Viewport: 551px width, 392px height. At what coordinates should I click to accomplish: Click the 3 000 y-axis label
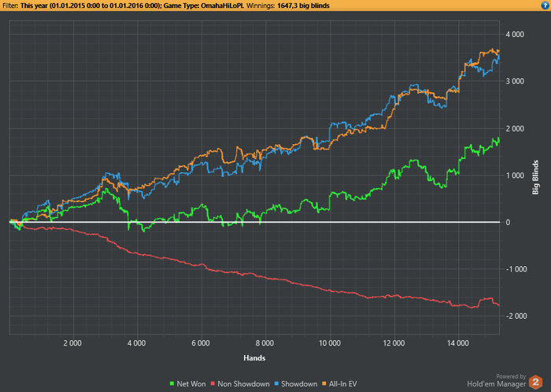pyautogui.click(x=515, y=81)
